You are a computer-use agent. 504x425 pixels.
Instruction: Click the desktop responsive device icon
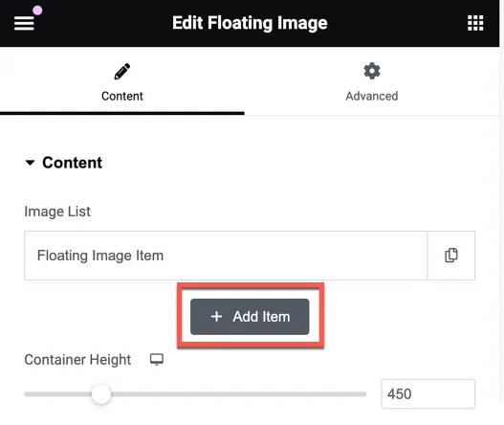(x=157, y=359)
